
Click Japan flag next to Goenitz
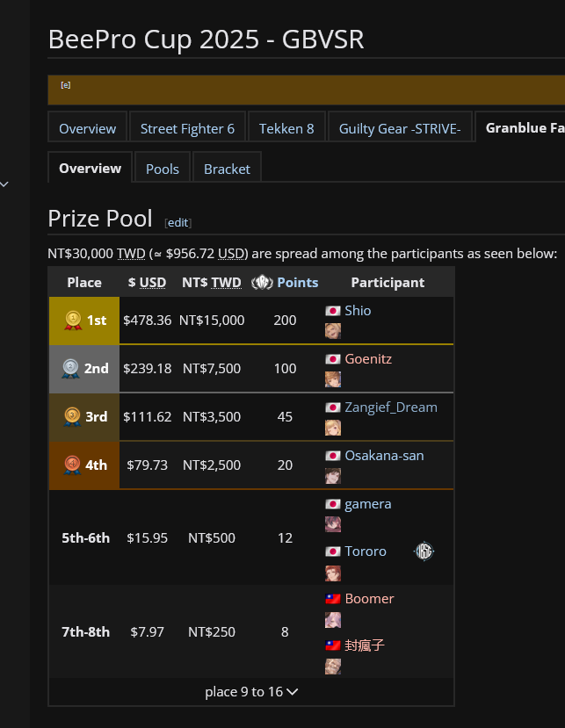(333, 359)
